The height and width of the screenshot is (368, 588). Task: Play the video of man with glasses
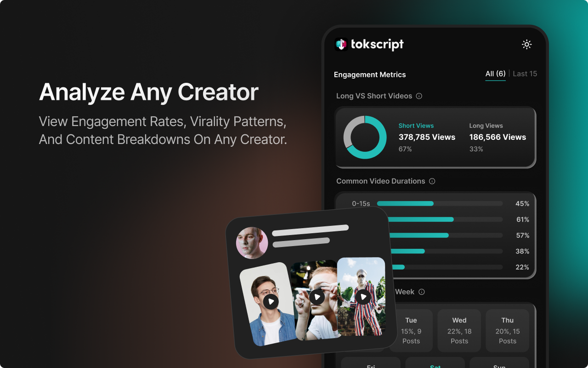point(271,302)
